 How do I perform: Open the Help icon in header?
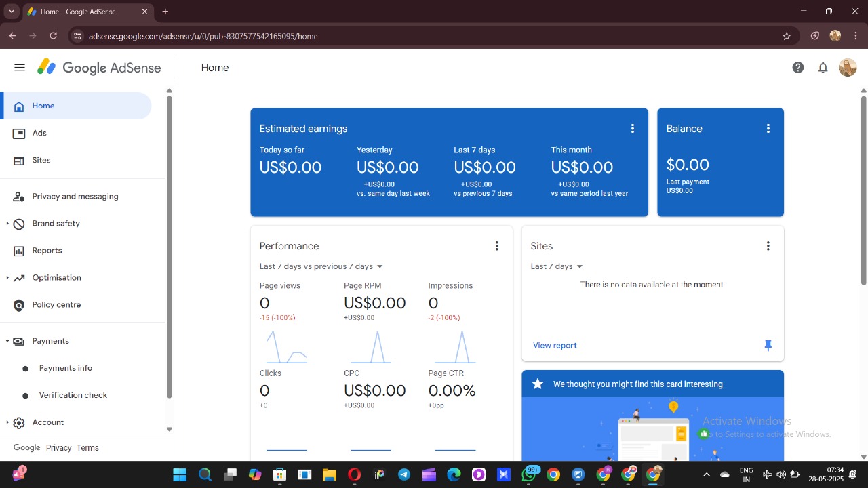click(x=798, y=67)
